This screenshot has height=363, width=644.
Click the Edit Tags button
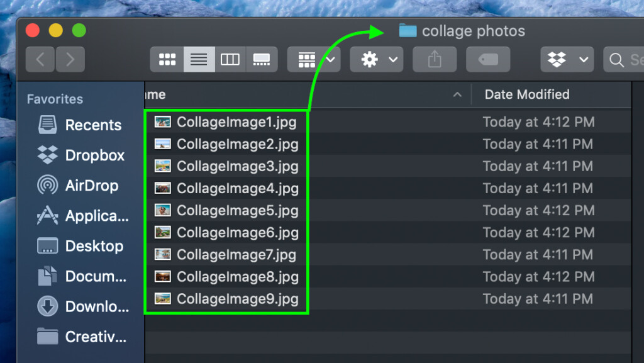click(488, 60)
